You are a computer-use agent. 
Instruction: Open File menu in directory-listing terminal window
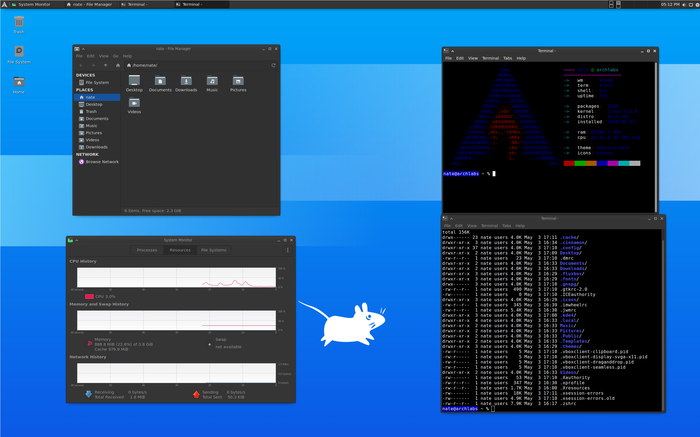pos(447,226)
